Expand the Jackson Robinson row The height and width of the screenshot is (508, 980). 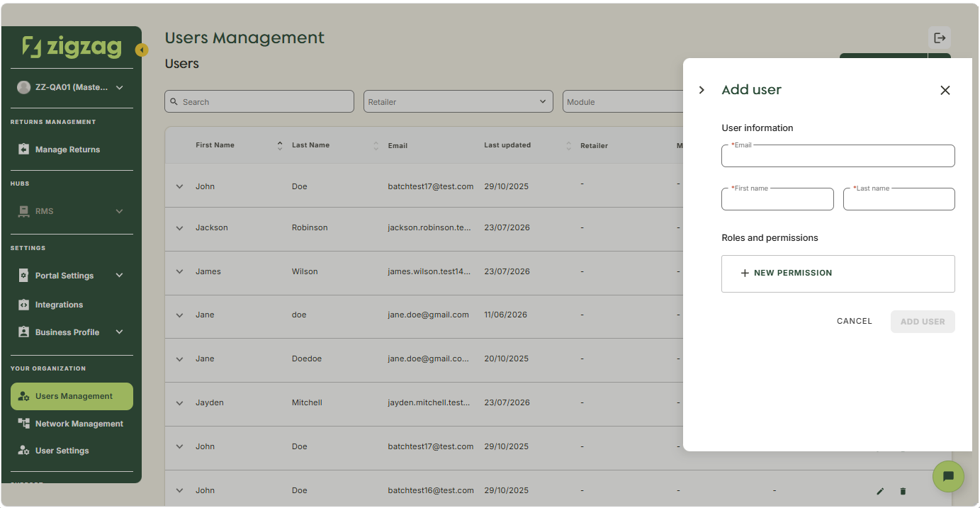[179, 228]
